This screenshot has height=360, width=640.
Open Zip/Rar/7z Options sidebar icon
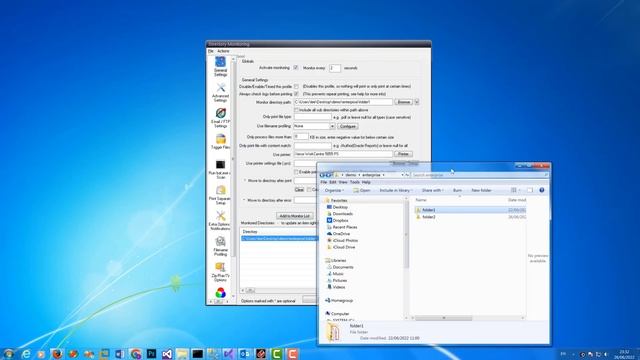(x=220, y=272)
